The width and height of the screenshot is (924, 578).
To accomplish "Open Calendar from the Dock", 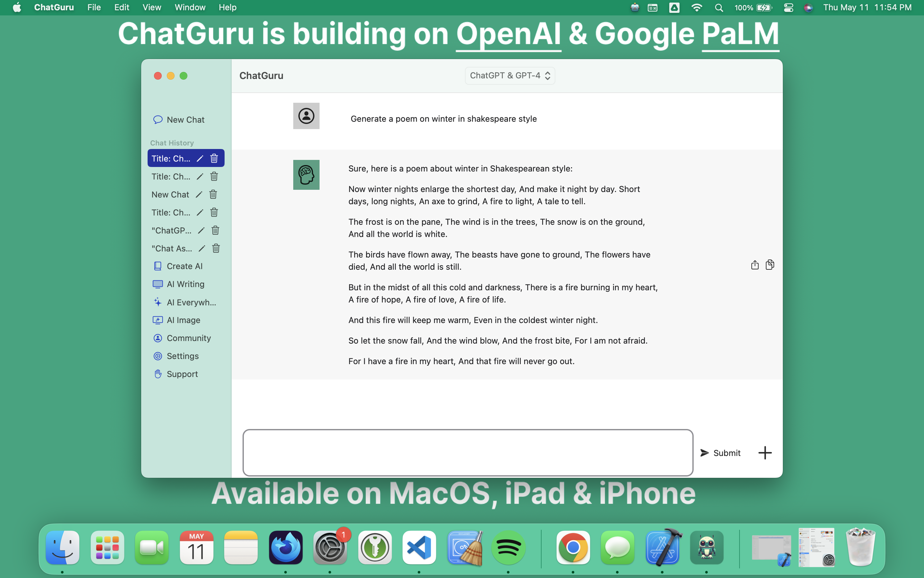I will 196,547.
